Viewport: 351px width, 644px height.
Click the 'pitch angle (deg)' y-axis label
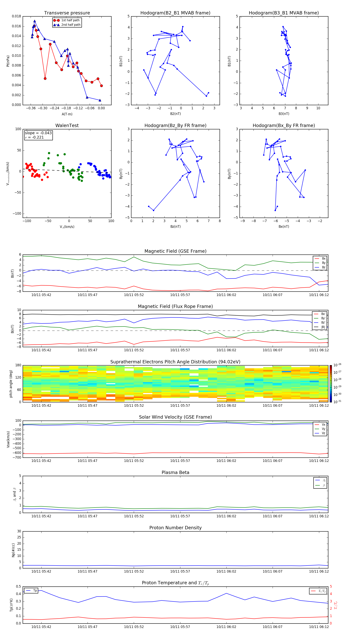click(11, 384)
